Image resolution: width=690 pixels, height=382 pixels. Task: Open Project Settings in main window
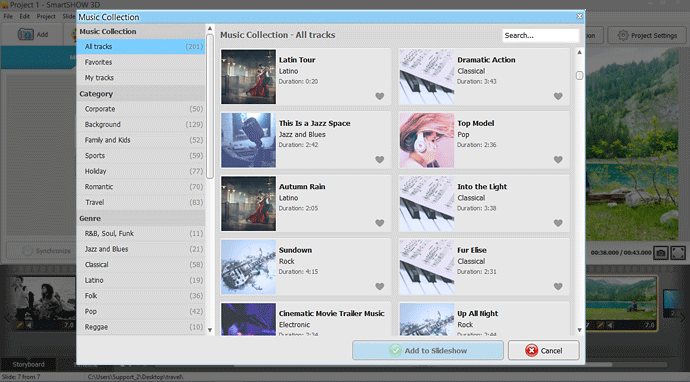[x=647, y=36]
